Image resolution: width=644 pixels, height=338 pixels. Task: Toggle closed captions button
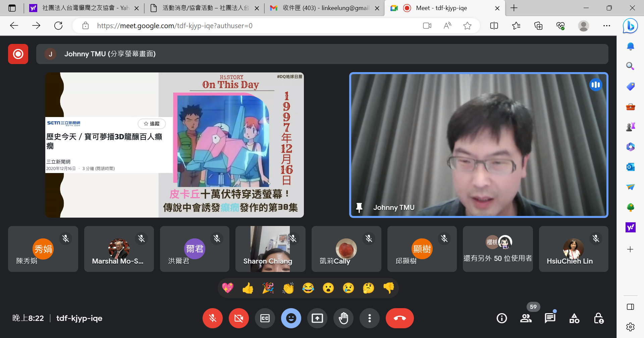(265, 318)
